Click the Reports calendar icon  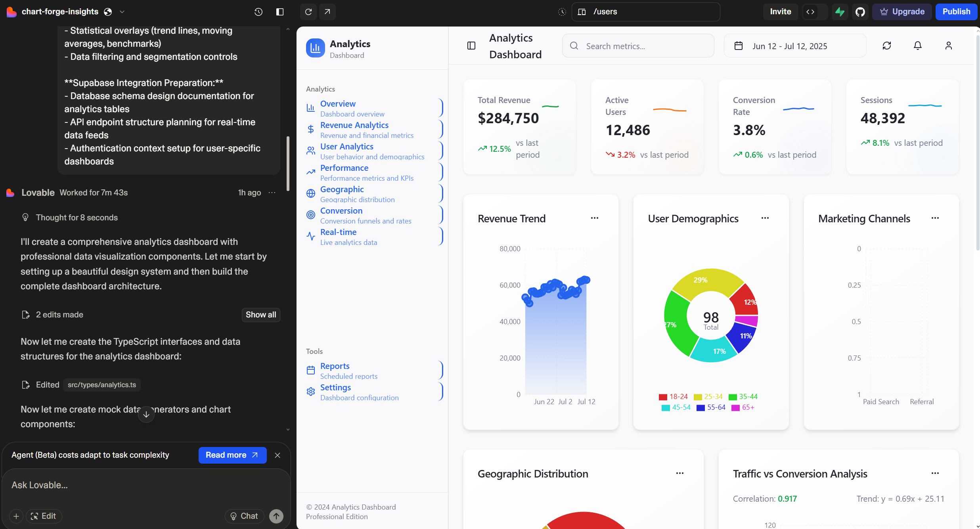311,370
